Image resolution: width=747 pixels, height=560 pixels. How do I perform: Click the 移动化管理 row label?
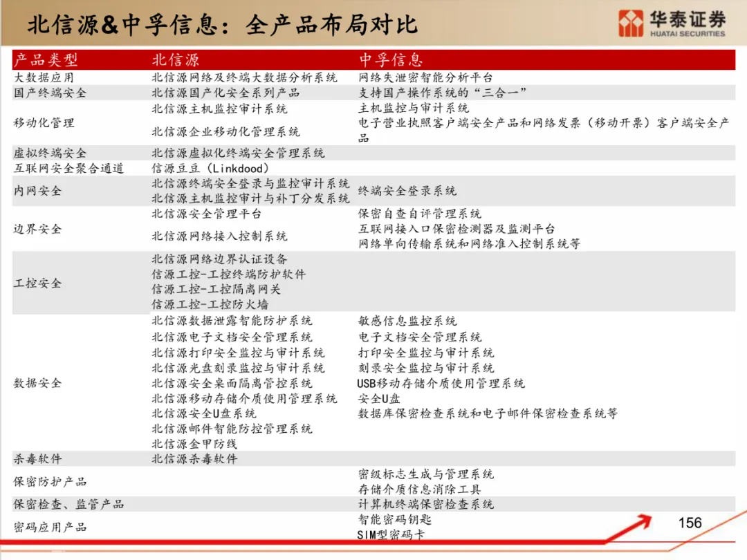[x=44, y=123]
